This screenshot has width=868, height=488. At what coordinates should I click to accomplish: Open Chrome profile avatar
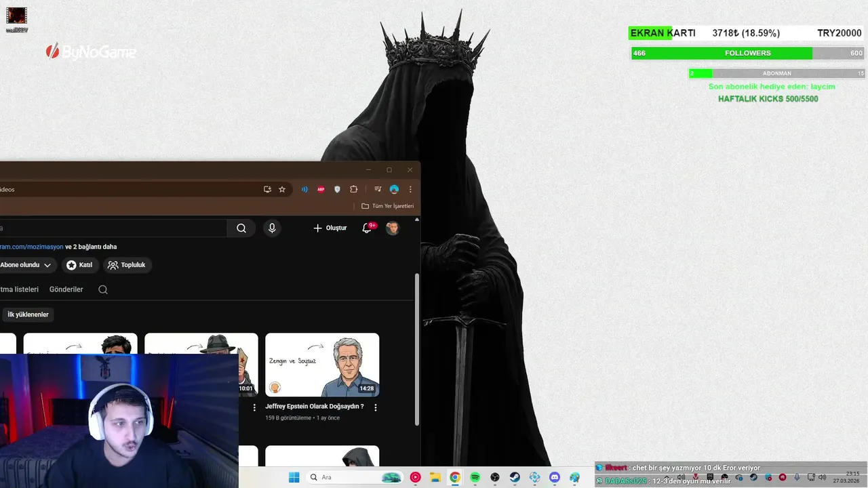pos(394,189)
